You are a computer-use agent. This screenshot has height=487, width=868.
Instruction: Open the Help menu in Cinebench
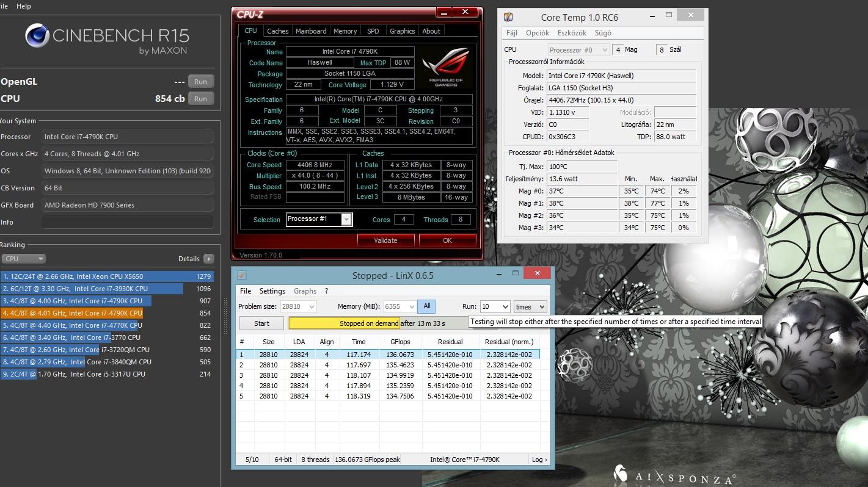pos(24,6)
